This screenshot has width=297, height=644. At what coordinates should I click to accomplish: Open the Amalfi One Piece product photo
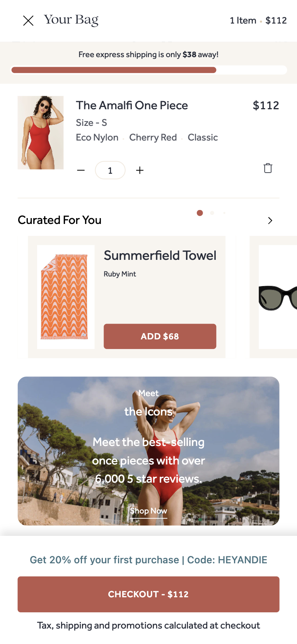point(41,132)
